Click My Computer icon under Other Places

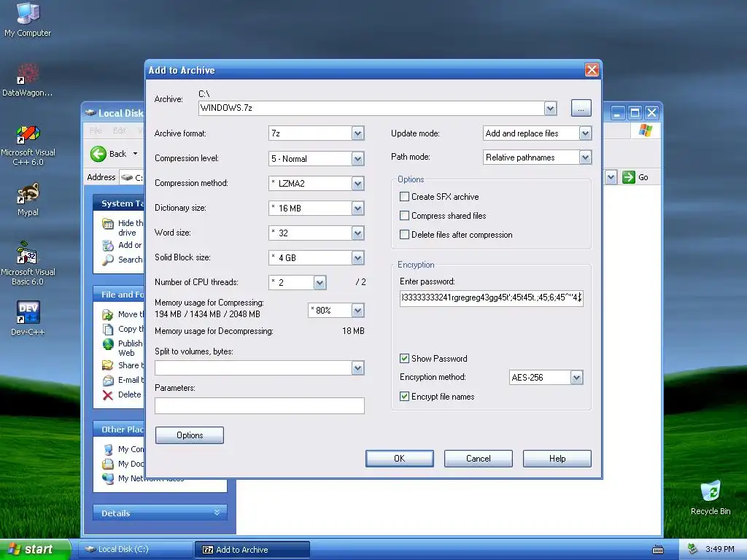108,449
